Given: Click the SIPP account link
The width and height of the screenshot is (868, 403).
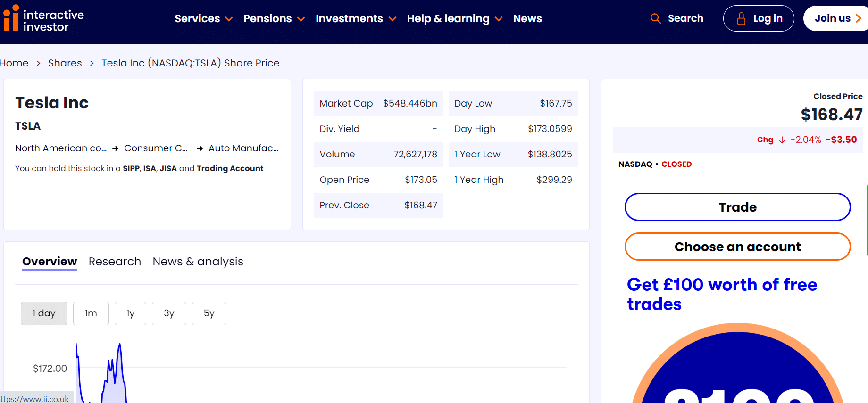Looking at the screenshot, I should click(x=131, y=168).
